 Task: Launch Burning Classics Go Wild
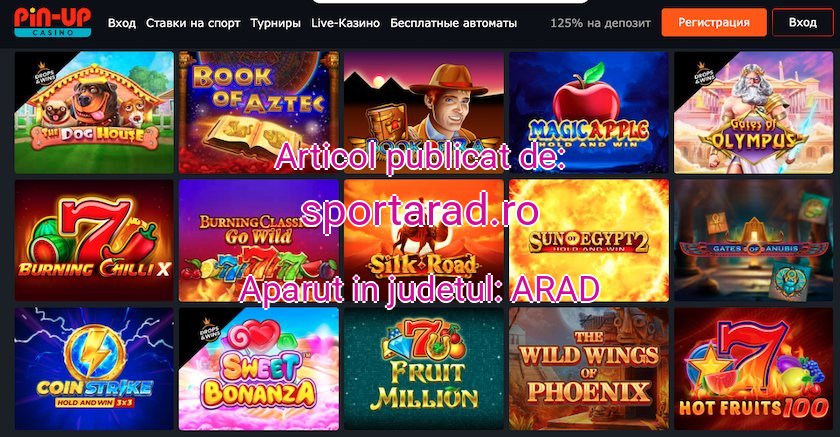[259, 240]
